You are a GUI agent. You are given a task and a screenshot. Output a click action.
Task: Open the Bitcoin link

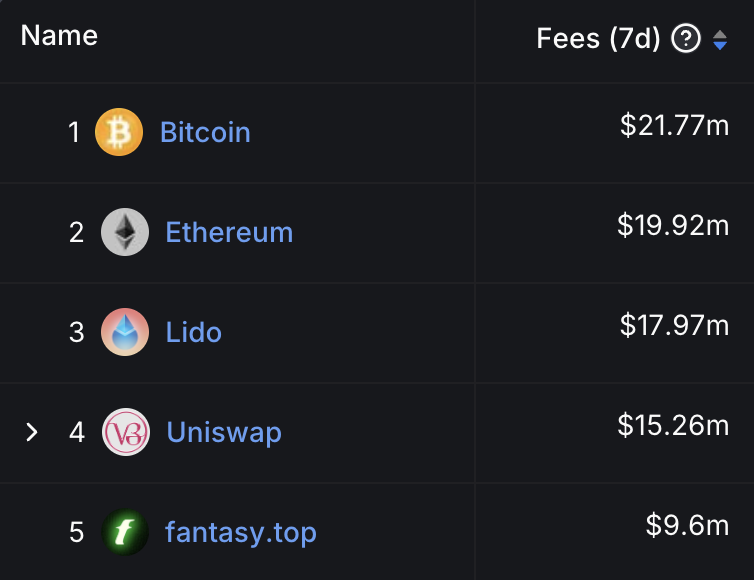coord(205,132)
